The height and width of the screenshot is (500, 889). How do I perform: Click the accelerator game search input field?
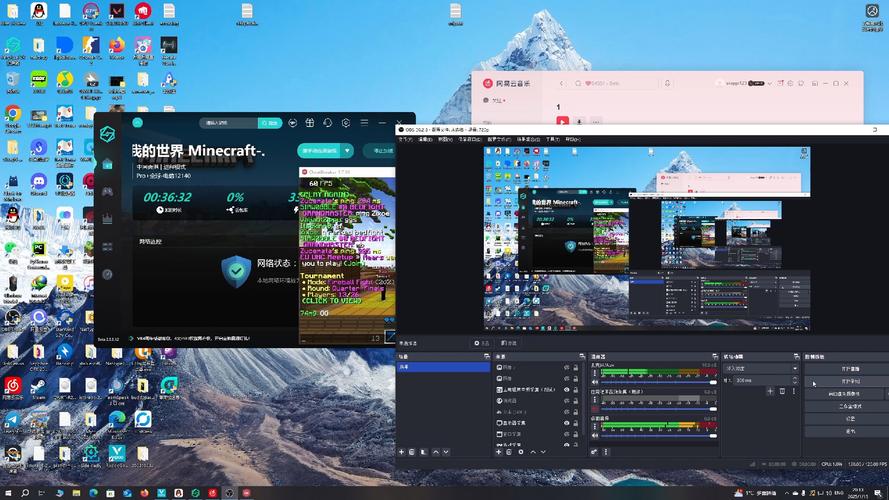(x=228, y=123)
